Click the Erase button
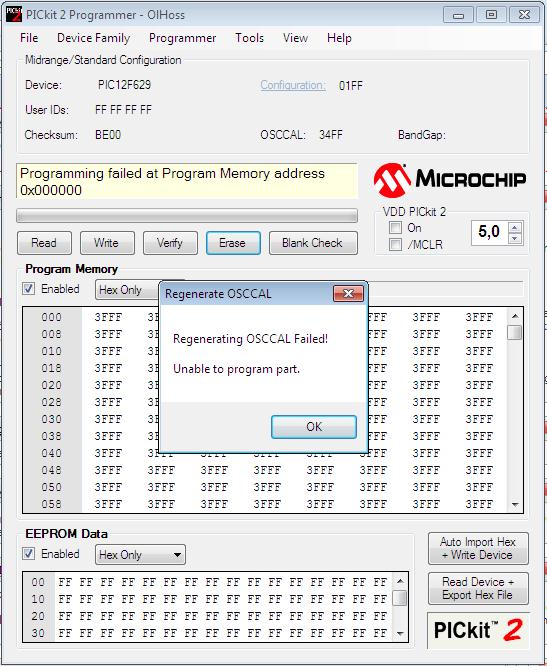The image size is (547, 666). click(x=233, y=243)
